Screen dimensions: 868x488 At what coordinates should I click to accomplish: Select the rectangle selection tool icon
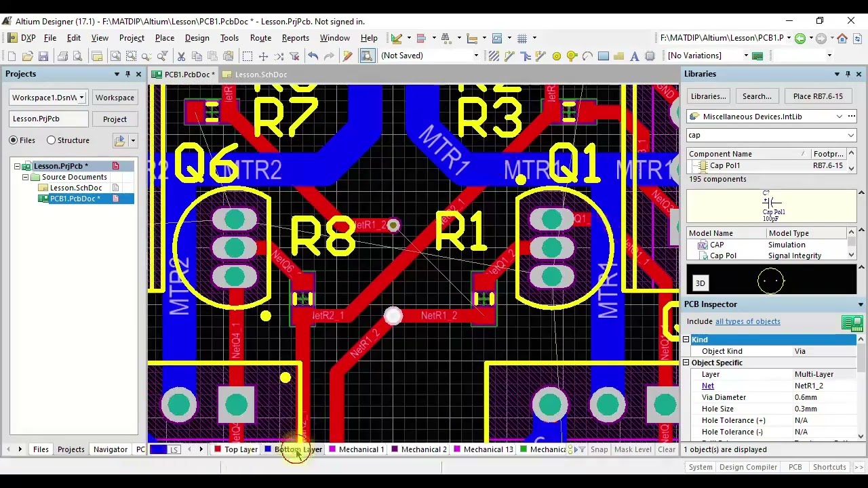pyautogui.click(x=248, y=56)
